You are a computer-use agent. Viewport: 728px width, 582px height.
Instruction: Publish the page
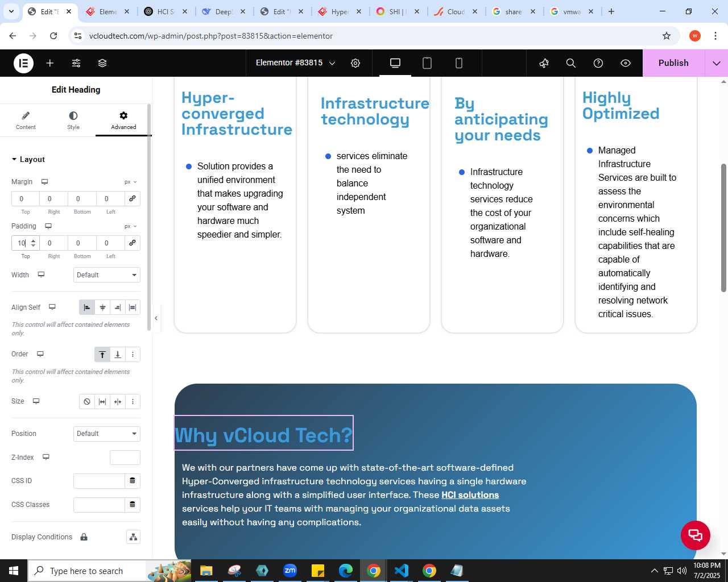(673, 63)
